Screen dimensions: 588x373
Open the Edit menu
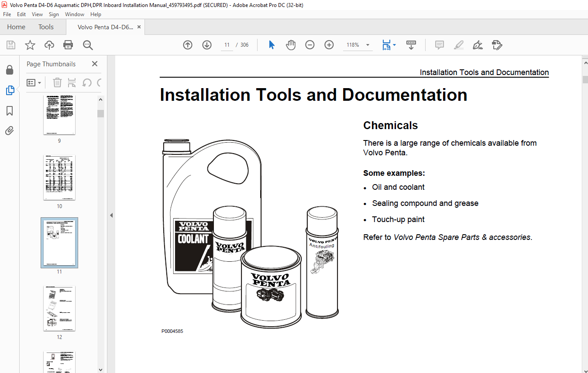21,14
